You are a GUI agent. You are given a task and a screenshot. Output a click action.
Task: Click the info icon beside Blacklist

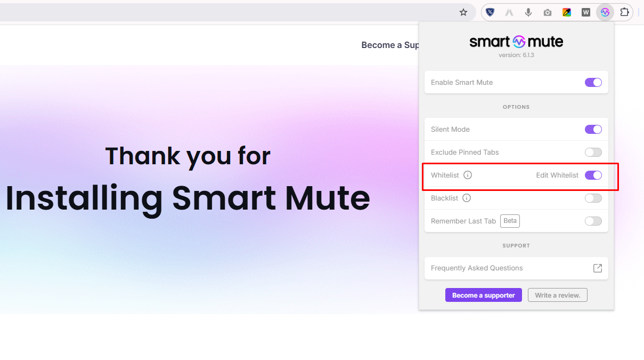tap(467, 198)
